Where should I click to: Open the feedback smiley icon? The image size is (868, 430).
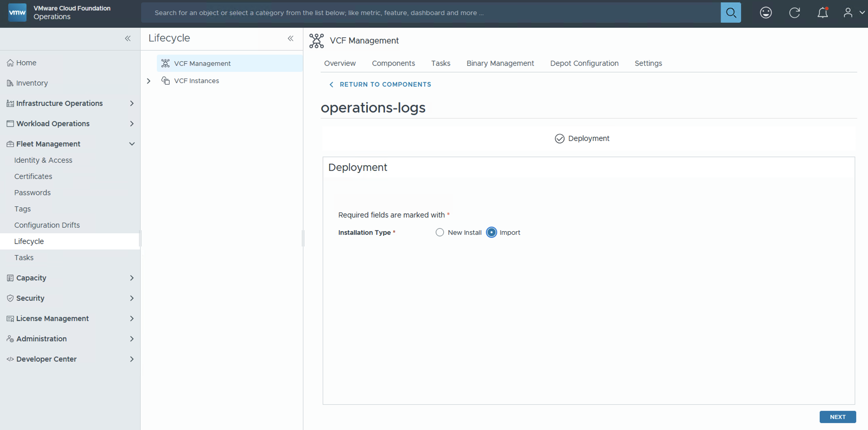pos(766,13)
